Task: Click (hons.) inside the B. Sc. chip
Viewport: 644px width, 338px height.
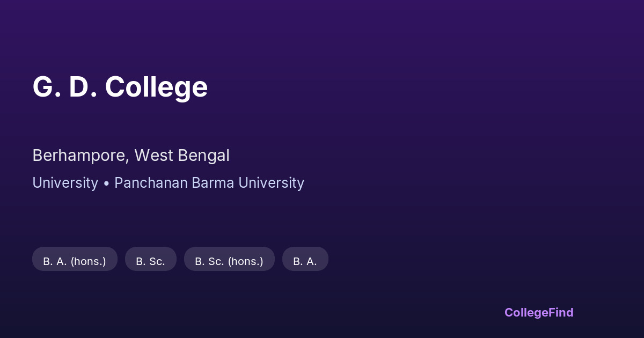Action: 246,261
